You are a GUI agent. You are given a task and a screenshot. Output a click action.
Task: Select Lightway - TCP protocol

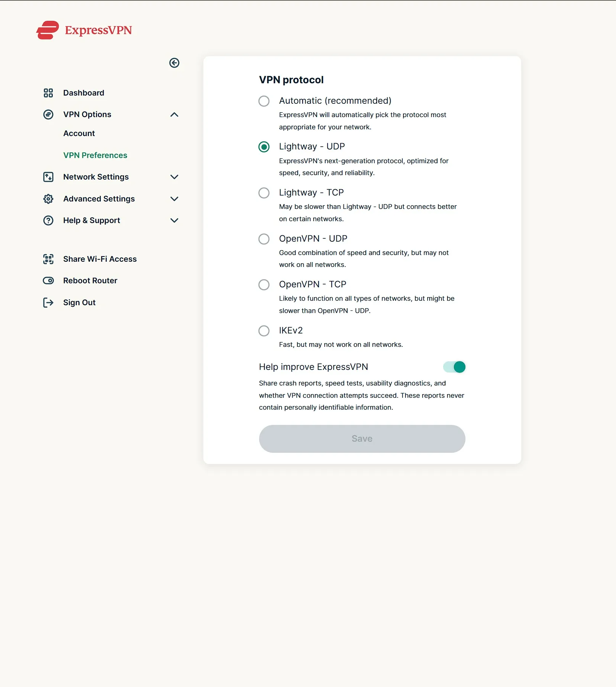coord(264,193)
